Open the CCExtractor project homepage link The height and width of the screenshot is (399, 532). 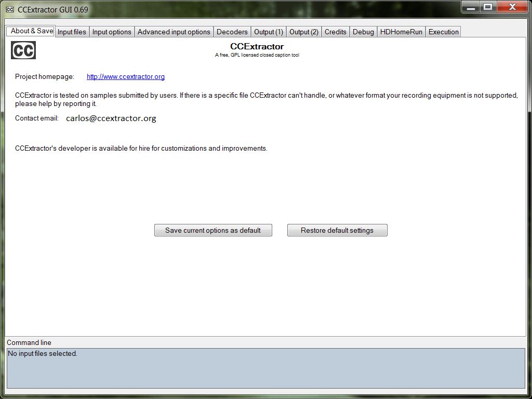[x=125, y=76]
